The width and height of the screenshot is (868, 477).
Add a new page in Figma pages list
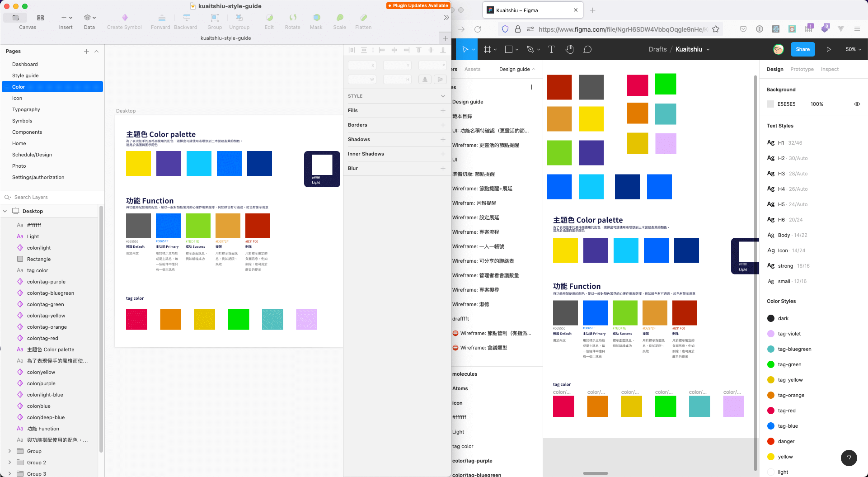coord(531,87)
